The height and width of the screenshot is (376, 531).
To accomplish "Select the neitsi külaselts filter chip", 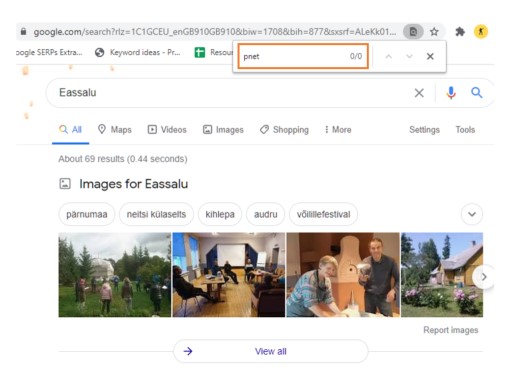I will (156, 214).
